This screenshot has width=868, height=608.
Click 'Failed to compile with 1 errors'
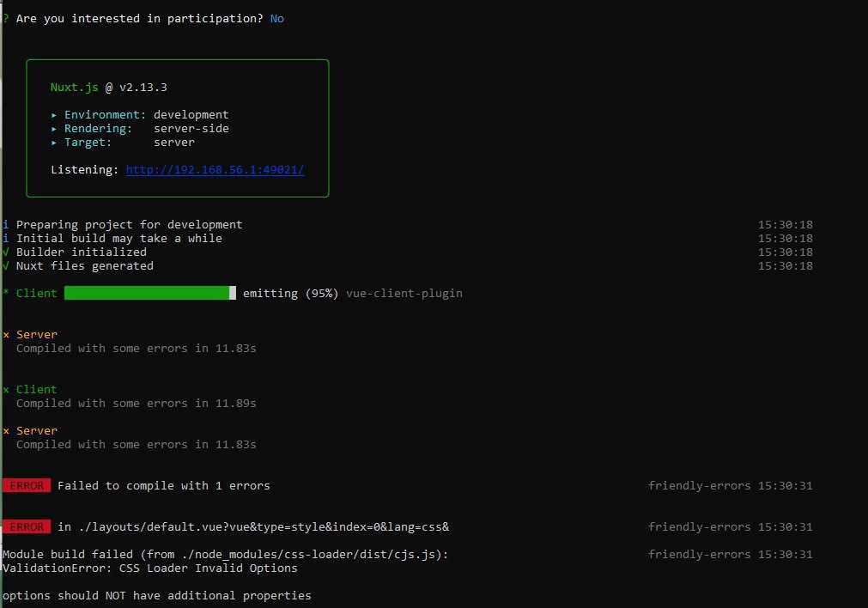click(164, 485)
